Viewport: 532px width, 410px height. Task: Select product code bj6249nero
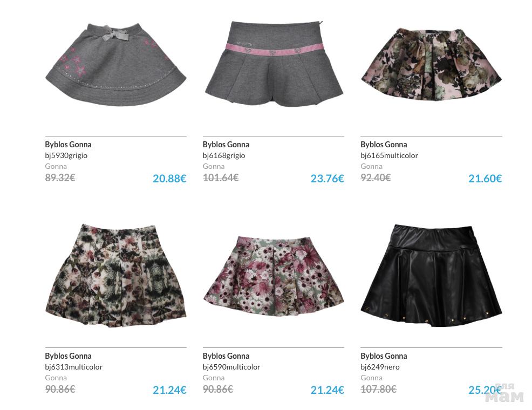coord(380,367)
